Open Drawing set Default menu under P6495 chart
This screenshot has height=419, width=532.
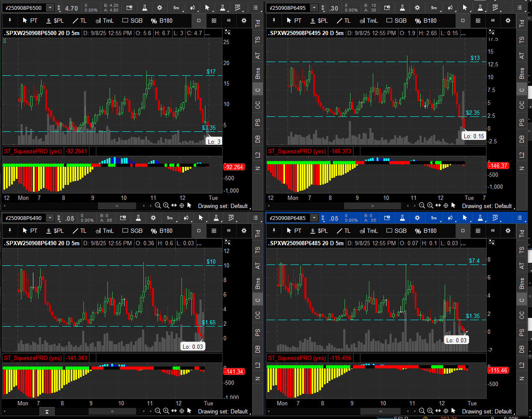click(487, 206)
